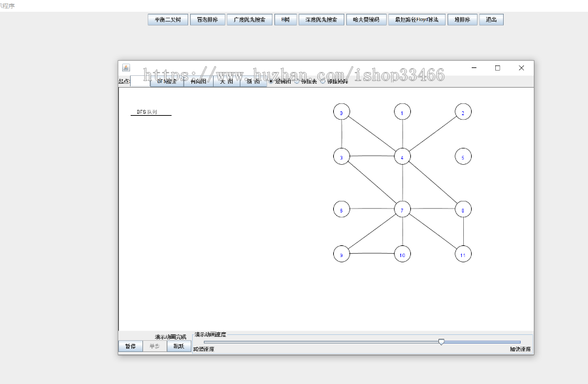Click the Java icon in window title bar
The height and width of the screenshot is (384, 588).
125,67
